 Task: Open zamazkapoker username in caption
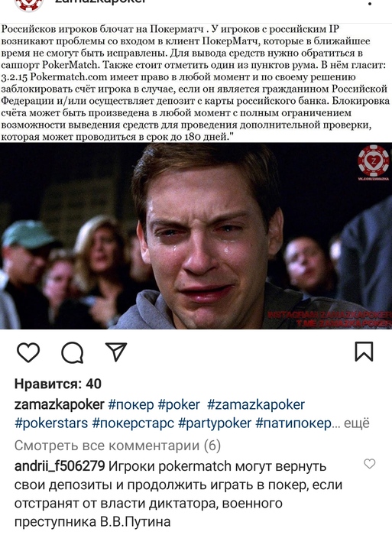[x=59, y=404]
